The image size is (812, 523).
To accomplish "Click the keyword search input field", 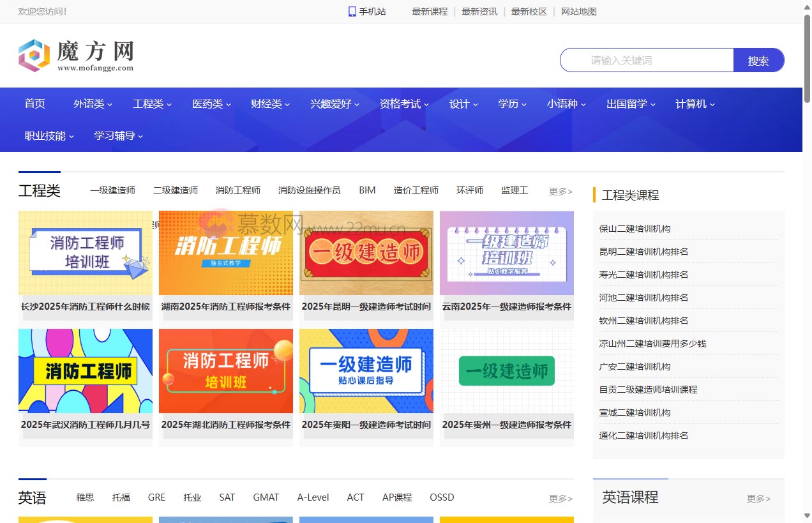I will click(646, 61).
